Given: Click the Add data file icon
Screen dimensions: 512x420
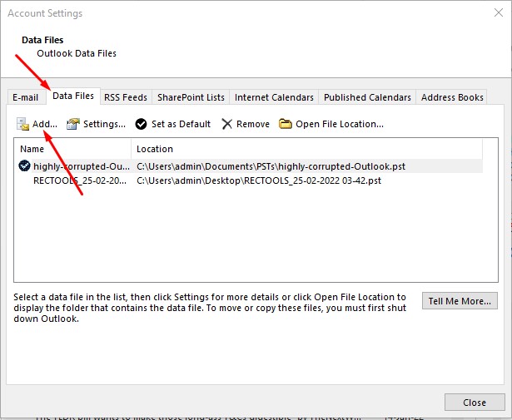Looking at the screenshot, I should tap(22, 124).
